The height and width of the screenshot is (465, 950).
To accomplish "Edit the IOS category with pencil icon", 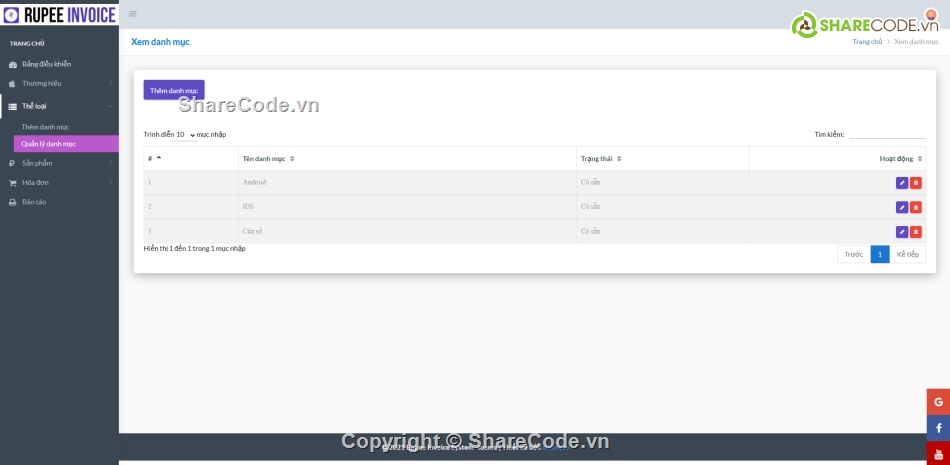I will tap(902, 207).
